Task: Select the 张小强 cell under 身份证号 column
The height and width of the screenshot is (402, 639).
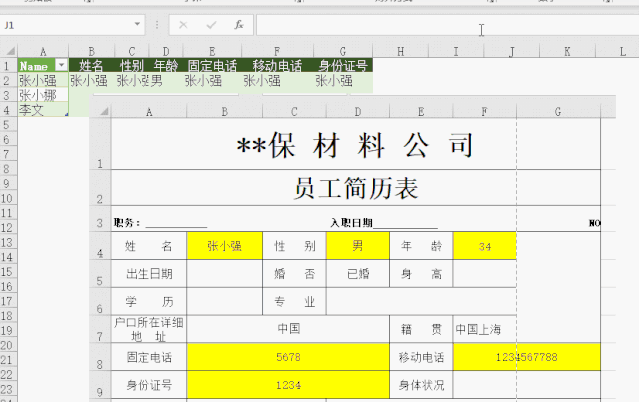Action: point(343,80)
